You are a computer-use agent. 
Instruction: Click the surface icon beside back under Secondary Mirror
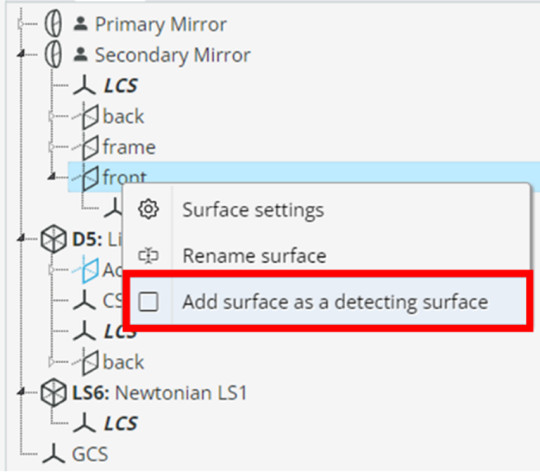tap(86, 116)
